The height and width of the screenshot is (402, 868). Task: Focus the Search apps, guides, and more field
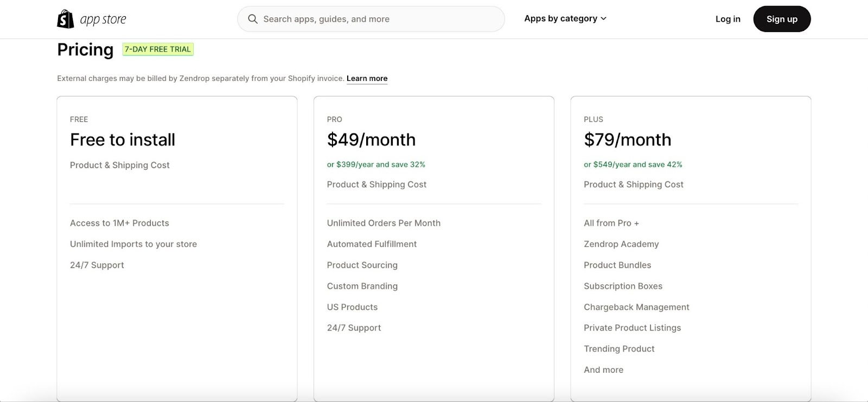coord(380,19)
